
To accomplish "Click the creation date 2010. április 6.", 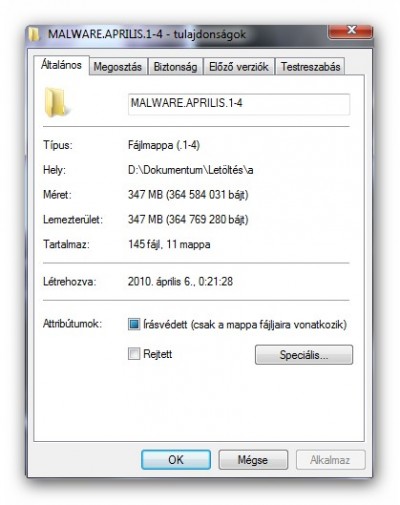I will (x=160, y=282).
